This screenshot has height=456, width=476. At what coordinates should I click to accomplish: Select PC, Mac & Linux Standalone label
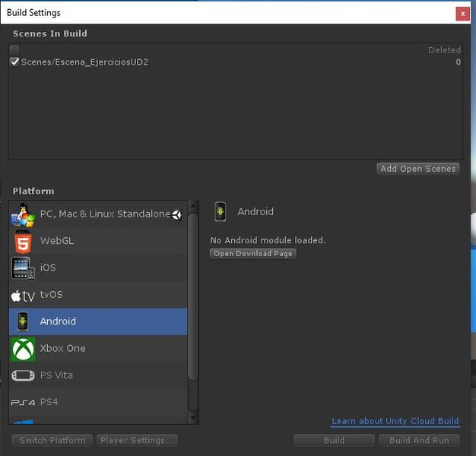(x=105, y=214)
